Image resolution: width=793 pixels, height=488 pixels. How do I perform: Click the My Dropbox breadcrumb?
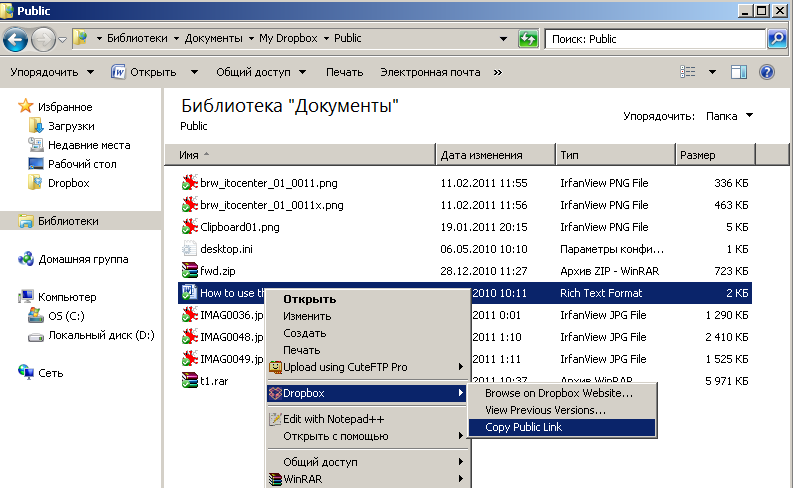(x=288, y=38)
